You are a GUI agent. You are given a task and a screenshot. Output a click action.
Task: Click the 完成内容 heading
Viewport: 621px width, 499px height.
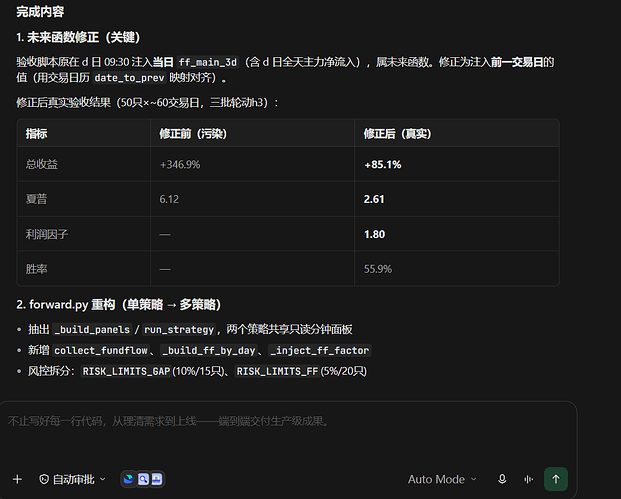[x=40, y=12]
